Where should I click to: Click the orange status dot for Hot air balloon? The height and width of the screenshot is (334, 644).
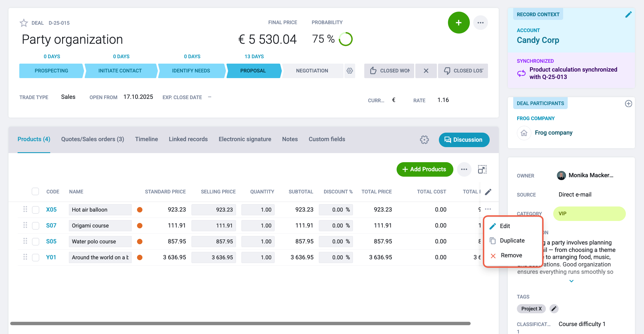pyautogui.click(x=140, y=210)
